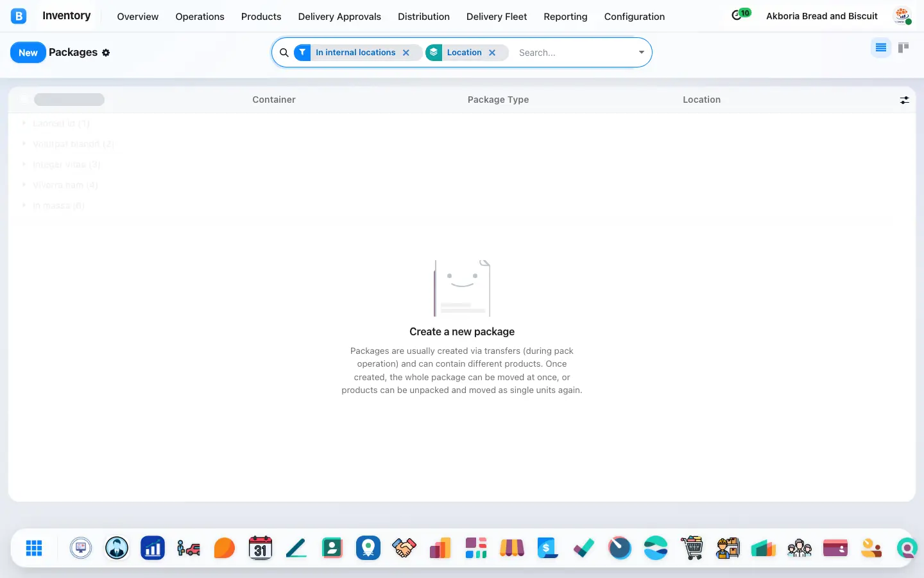Remove the In internal locations filter
Screen dimensions: 924x578
(x=406, y=53)
